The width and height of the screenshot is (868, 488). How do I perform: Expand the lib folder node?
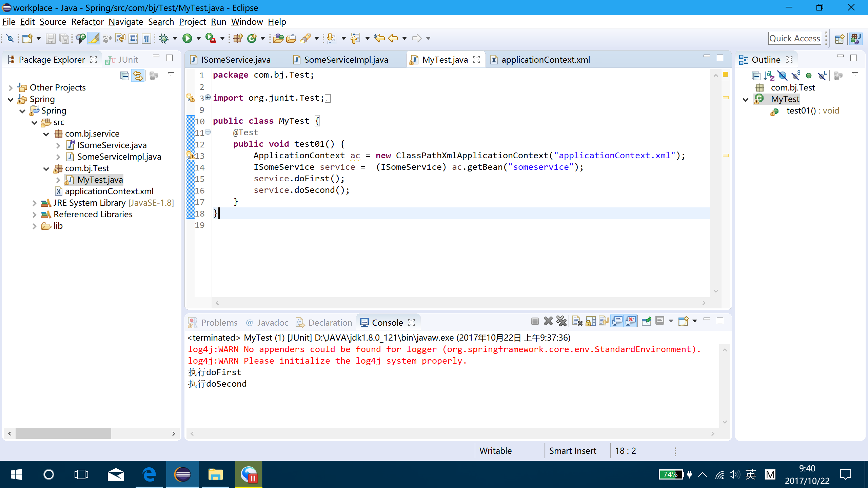point(34,226)
